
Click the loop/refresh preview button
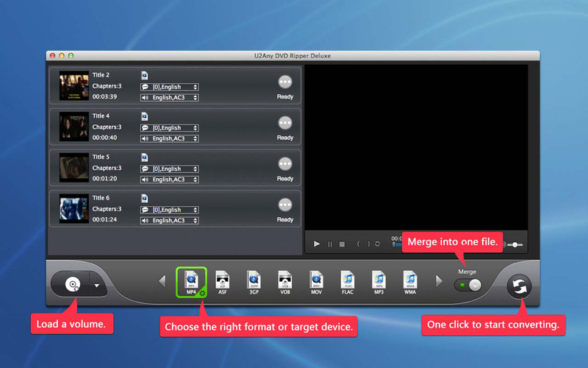coord(378,244)
